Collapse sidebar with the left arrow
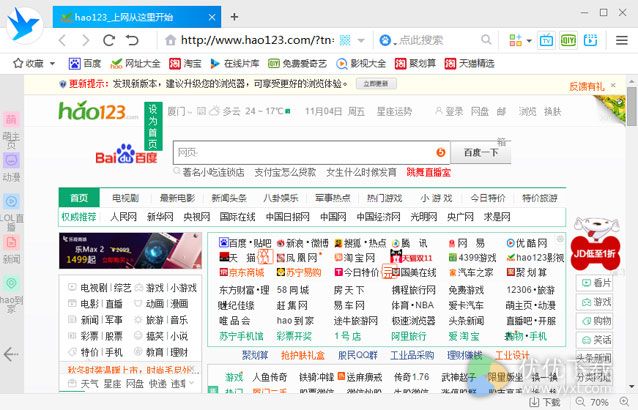This screenshot has width=638, height=410. (x=11, y=354)
